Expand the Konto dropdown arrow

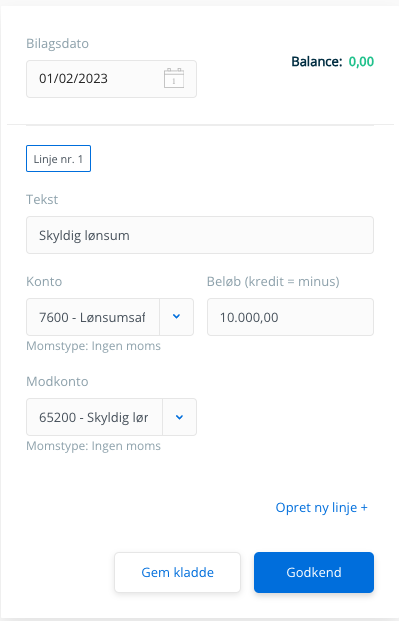click(x=177, y=317)
